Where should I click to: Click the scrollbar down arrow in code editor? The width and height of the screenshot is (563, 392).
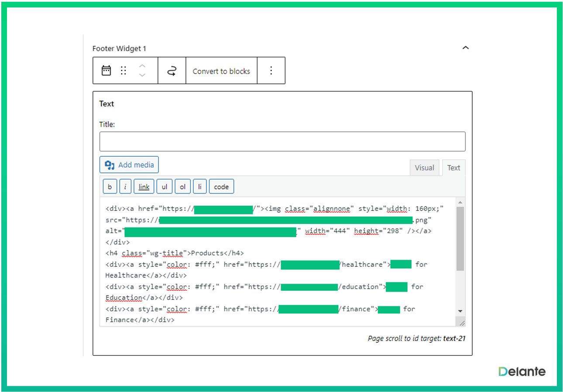point(460,311)
